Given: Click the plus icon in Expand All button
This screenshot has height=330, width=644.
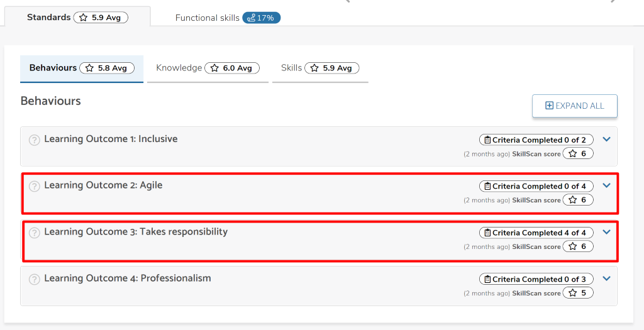Looking at the screenshot, I should click(x=549, y=106).
